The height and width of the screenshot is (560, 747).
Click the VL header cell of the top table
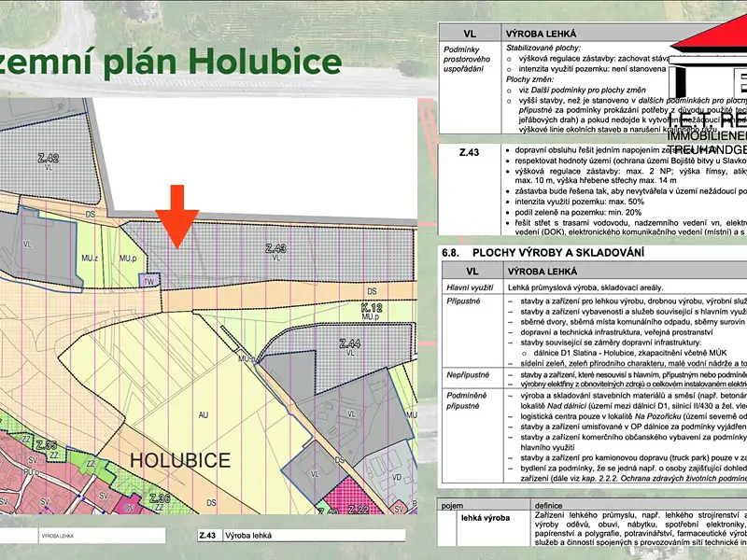(x=470, y=34)
